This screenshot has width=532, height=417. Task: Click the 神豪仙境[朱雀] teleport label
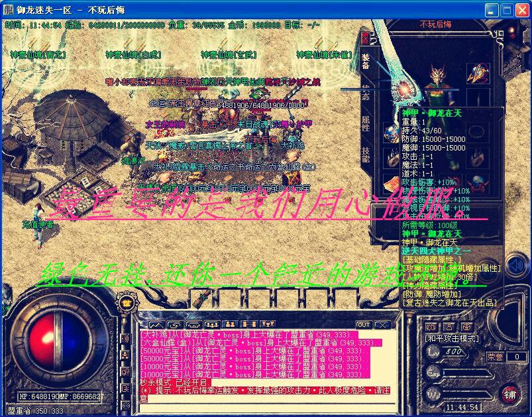click(x=325, y=54)
